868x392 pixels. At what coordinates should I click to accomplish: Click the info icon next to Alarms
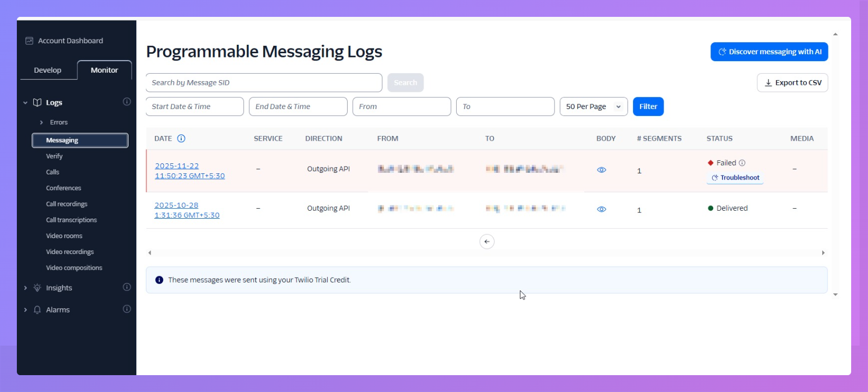tap(127, 309)
